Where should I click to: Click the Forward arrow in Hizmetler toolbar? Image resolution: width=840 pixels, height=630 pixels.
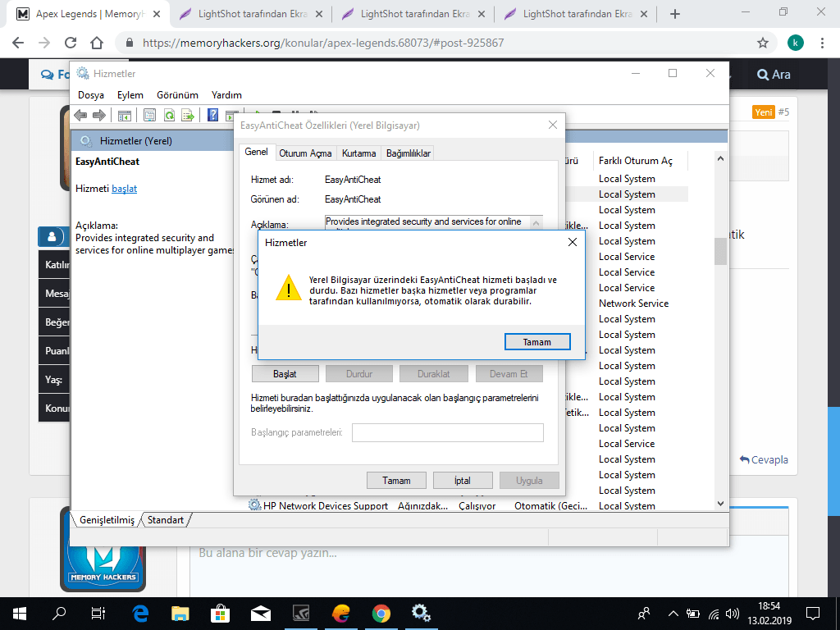coord(99,115)
